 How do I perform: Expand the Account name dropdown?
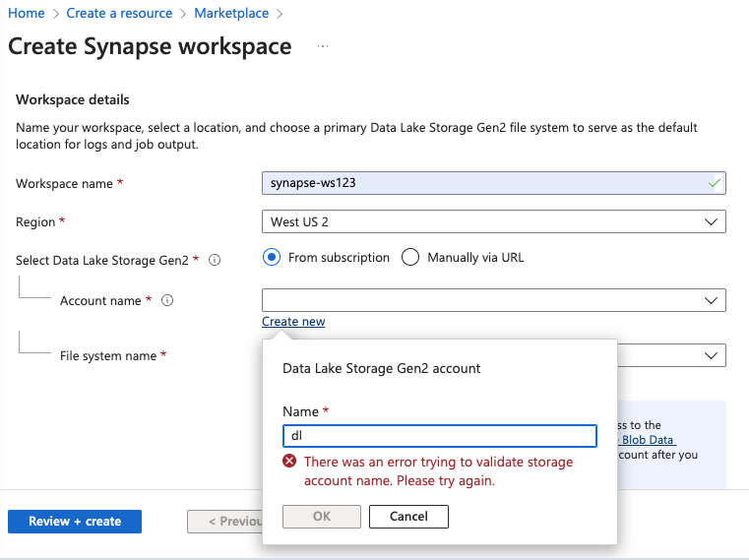point(494,300)
